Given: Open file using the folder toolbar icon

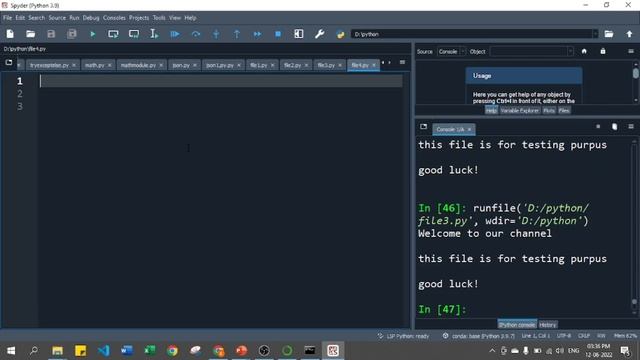Looking at the screenshot, I should pos(31,34).
